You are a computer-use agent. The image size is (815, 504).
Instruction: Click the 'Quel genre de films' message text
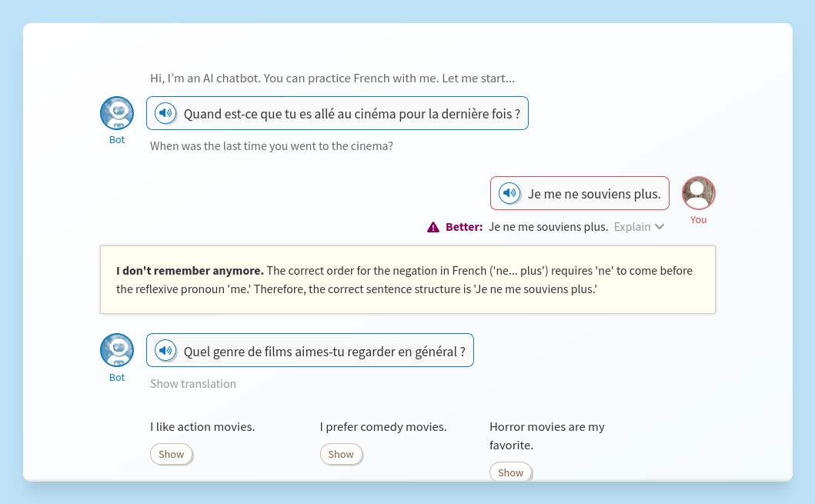pos(324,352)
